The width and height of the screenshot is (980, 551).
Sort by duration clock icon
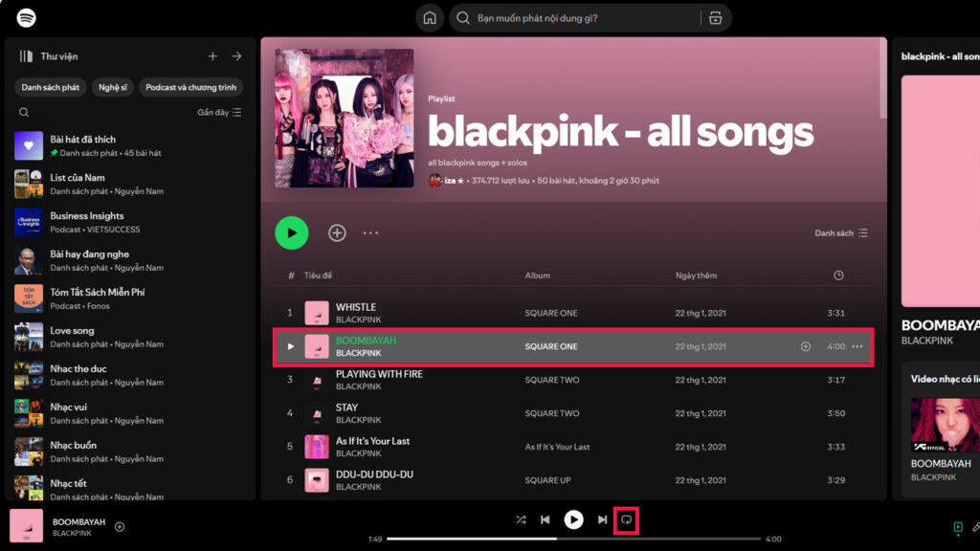click(838, 275)
